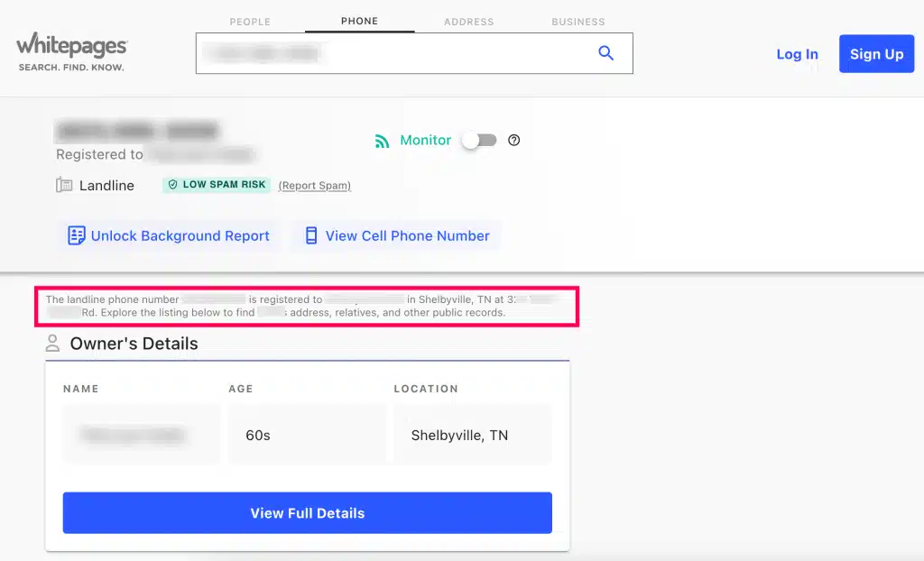Click the Registered to text
The height and width of the screenshot is (561, 924).
click(x=99, y=154)
